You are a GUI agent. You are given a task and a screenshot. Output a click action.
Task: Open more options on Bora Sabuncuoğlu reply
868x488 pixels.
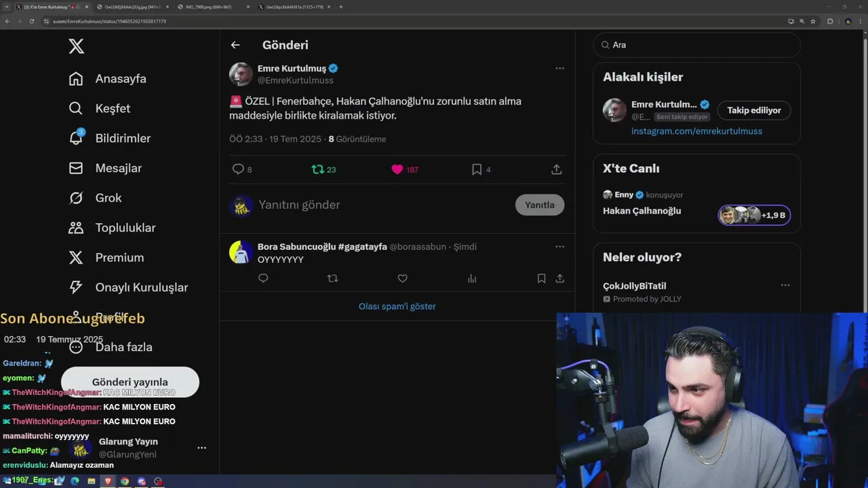pyautogui.click(x=559, y=247)
